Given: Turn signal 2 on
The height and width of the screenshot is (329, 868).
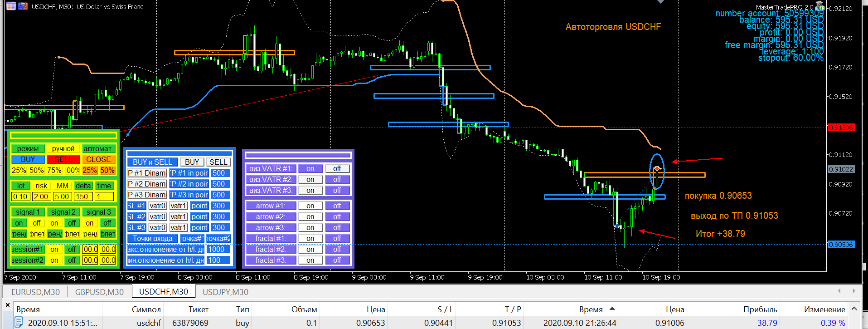Looking at the screenshot, I should click(x=54, y=223).
